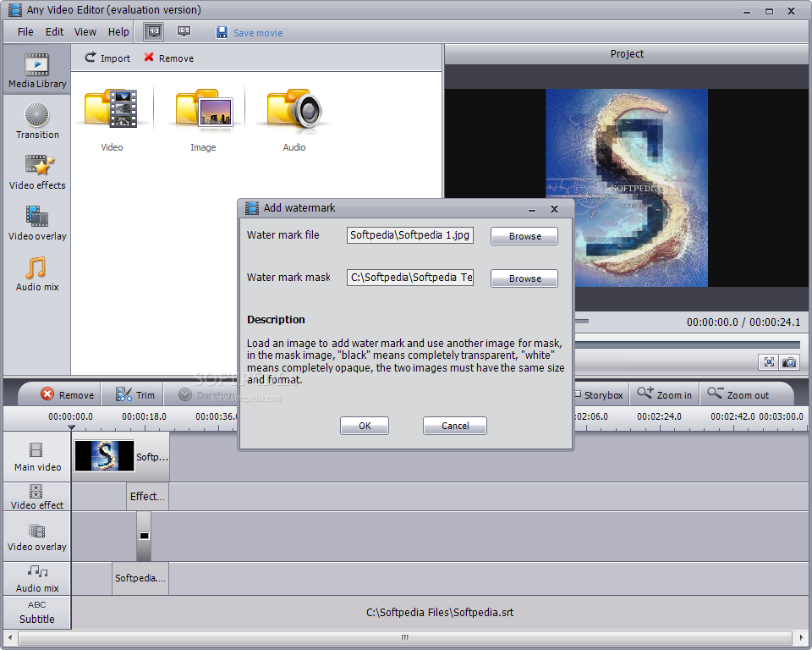Confirm watermark dialog with OK
This screenshot has height=650, width=812.
(x=365, y=426)
